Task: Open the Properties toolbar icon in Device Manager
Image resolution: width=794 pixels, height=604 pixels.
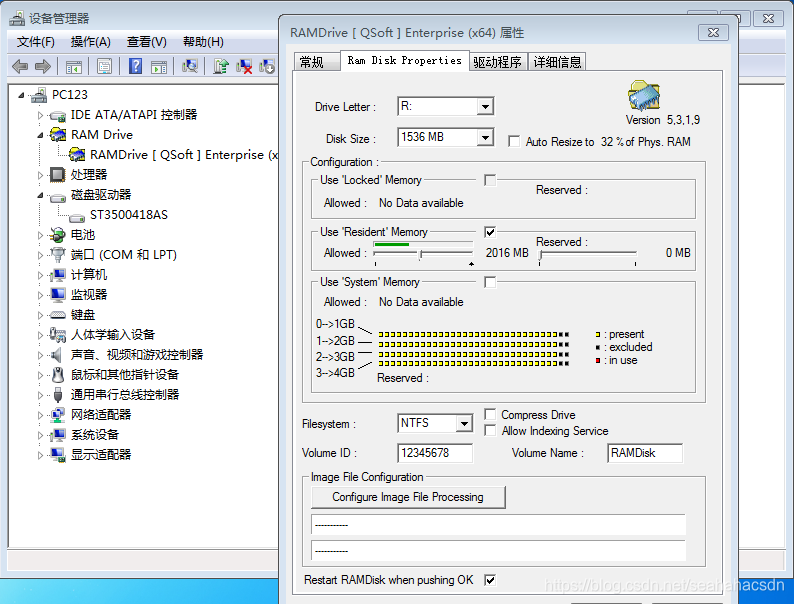Action: coord(104,66)
